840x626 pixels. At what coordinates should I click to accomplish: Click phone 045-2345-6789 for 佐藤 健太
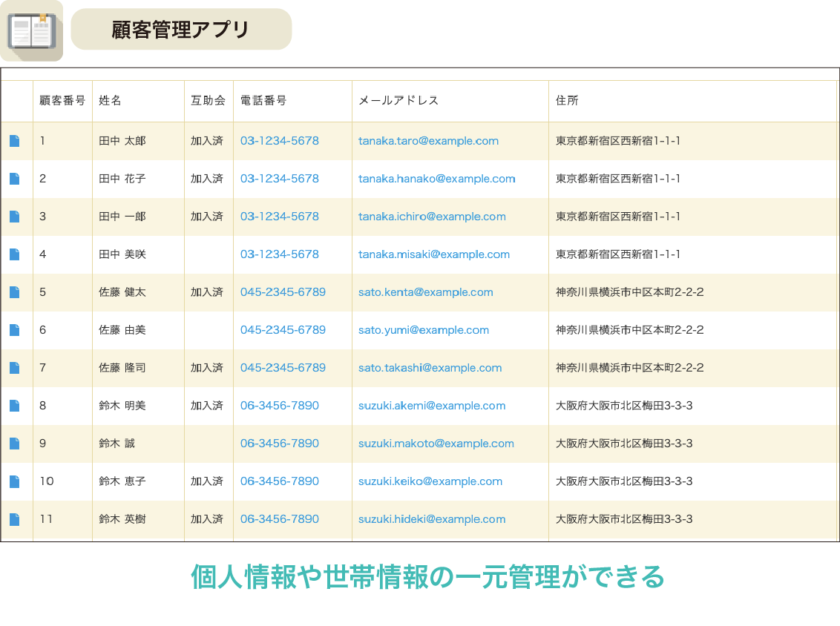click(x=283, y=292)
